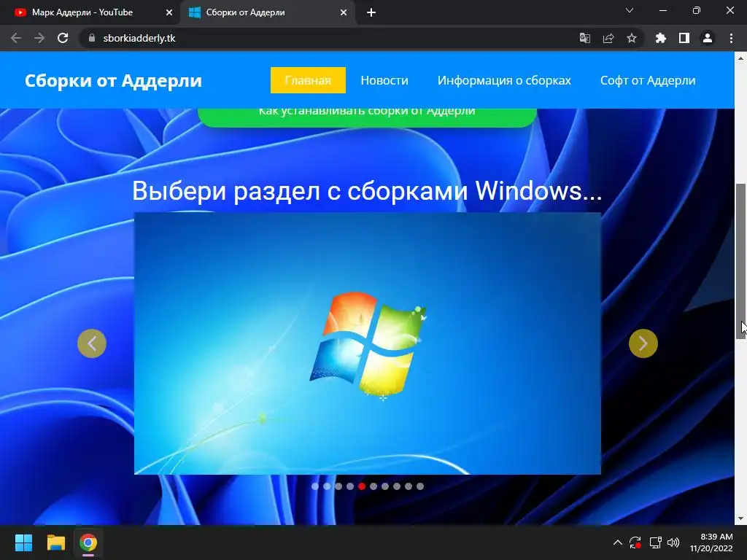Open the volume speaker tray icon
The image size is (747, 560).
click(673, 542)
